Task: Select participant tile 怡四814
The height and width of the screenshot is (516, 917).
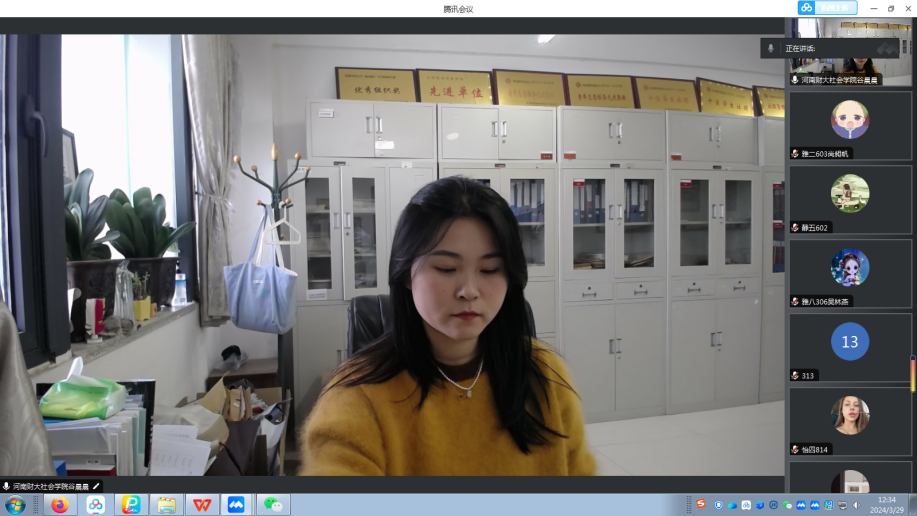Action: pyautogui.click(x=850, y=421)
